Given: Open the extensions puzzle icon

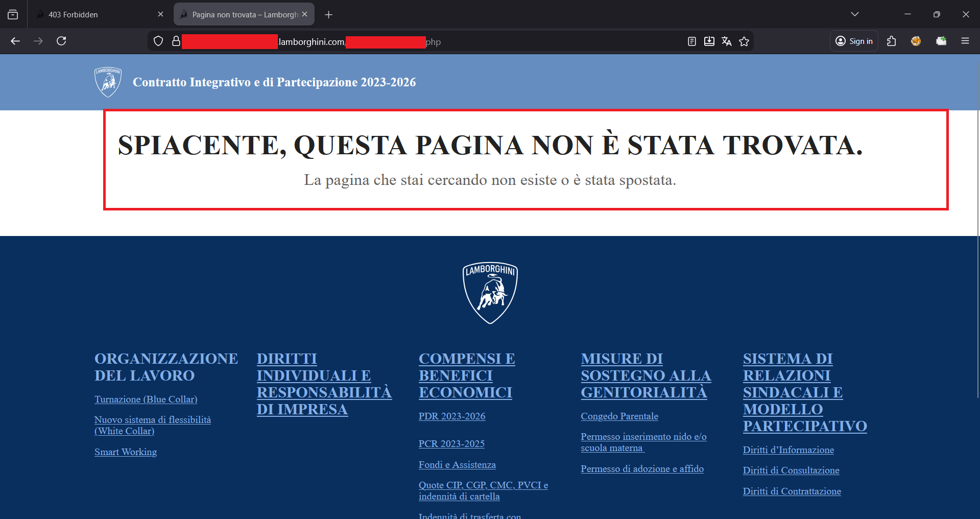Looking at the screenshot, I should [x=892, y=41].
